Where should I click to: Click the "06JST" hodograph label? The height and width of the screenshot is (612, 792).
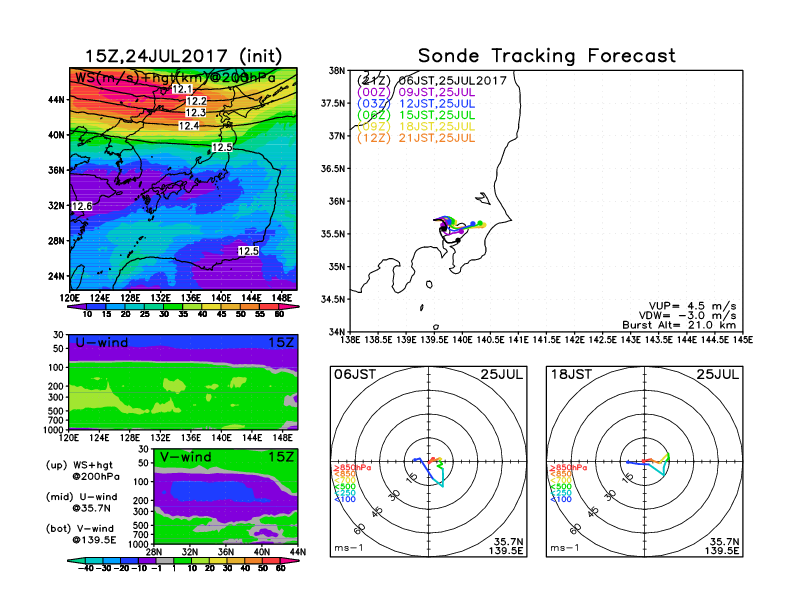pyautogui.click(x=355, y=374)
